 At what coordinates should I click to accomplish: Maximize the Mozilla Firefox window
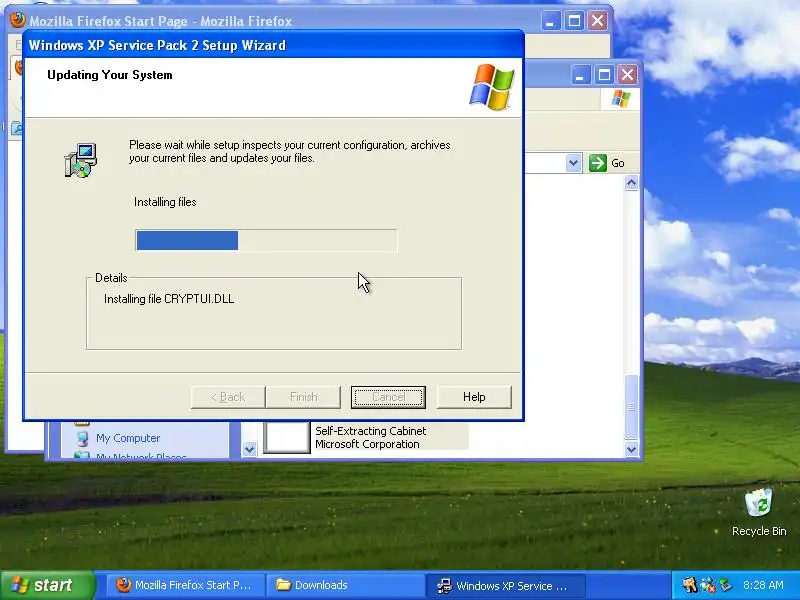(x=574, y=21)
